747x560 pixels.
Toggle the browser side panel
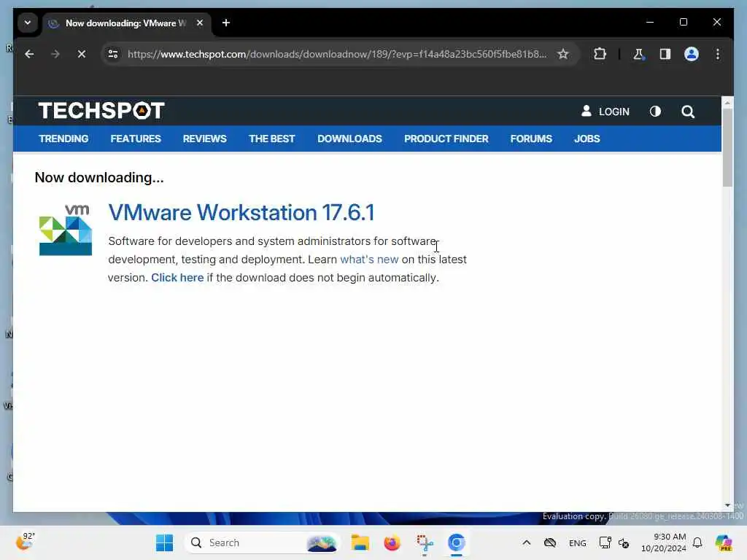coord(665,54)
